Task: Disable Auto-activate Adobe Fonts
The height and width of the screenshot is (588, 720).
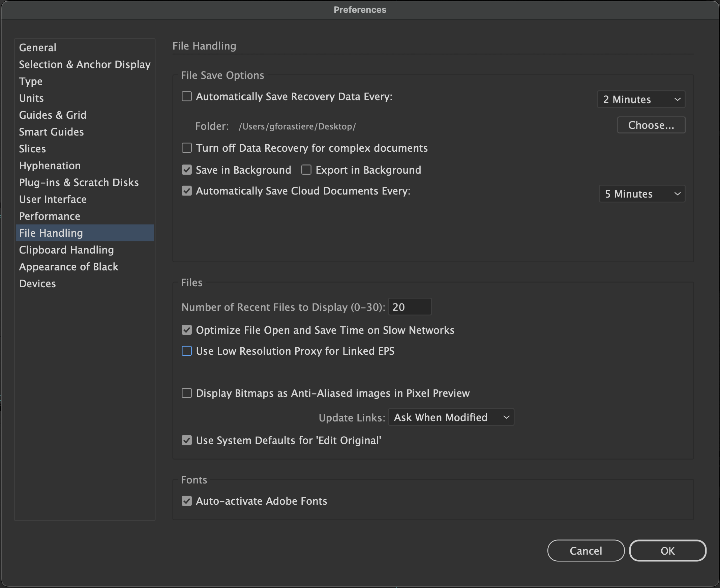Action: (187, 501)
